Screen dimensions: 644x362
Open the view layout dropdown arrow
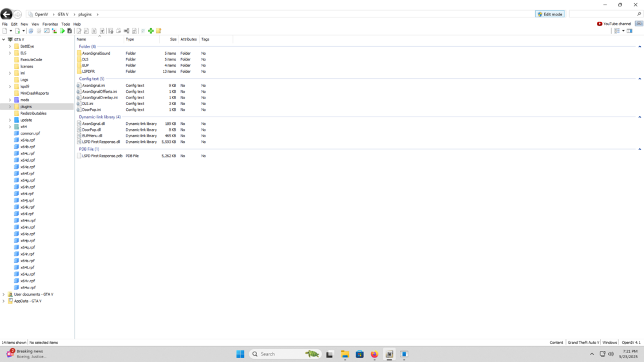coord(623,31)
